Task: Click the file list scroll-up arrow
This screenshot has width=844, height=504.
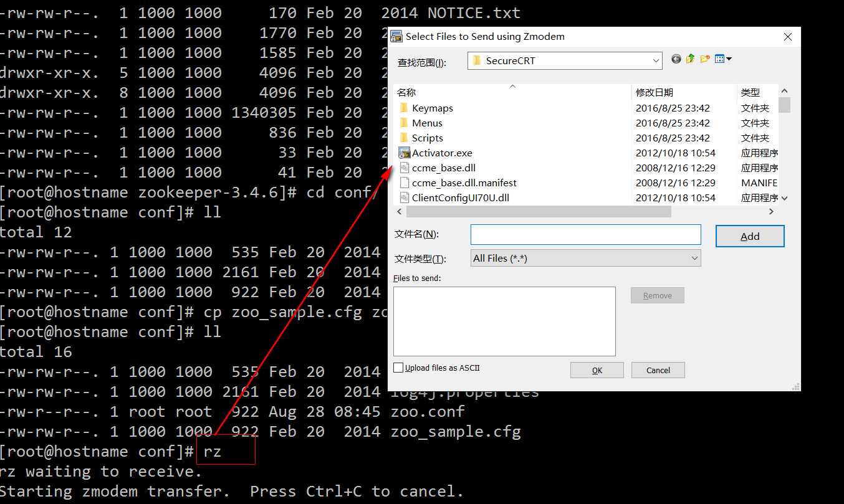Action: click(x=784, y=91)
